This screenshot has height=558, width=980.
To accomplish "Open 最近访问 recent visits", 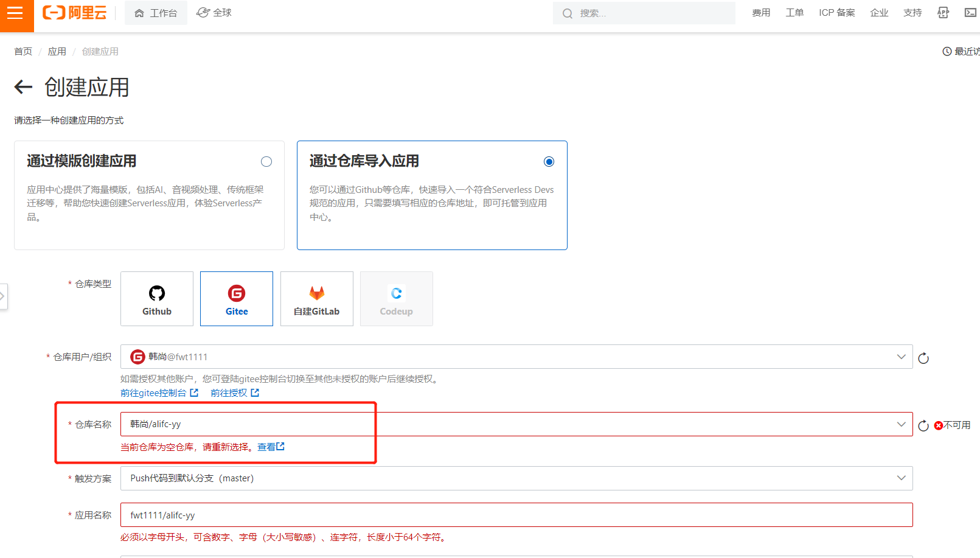I will (x=961, y=52).
